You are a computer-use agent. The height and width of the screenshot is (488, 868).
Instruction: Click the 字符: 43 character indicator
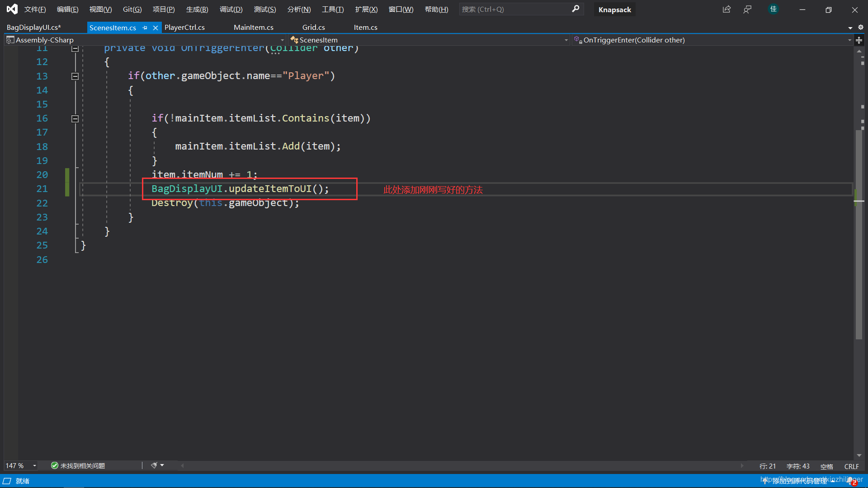[798, 466]
